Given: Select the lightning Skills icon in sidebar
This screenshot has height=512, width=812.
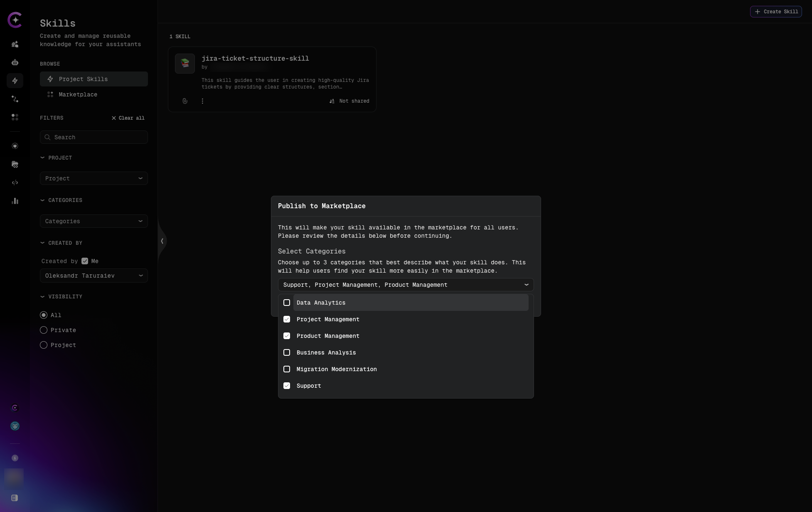Looking at the screenshot, I should tap(15, 81).
